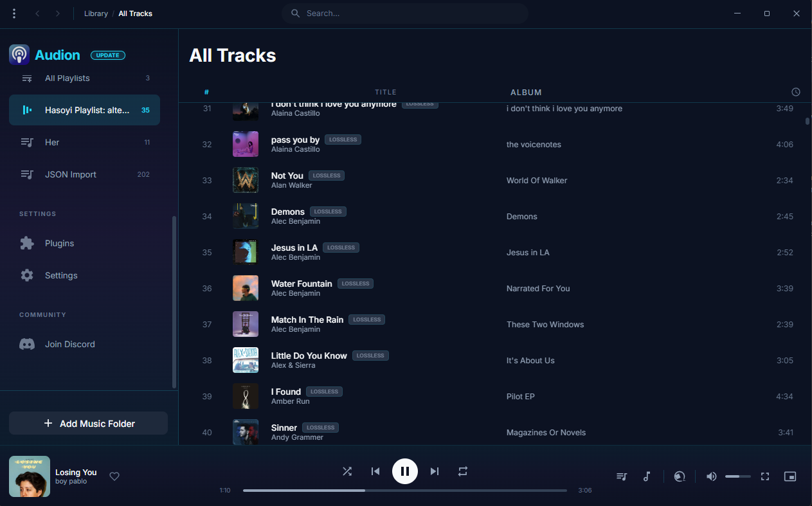Open the mini player icon
This screenshot has width=812, height=506.
click(x=789, y=476)
